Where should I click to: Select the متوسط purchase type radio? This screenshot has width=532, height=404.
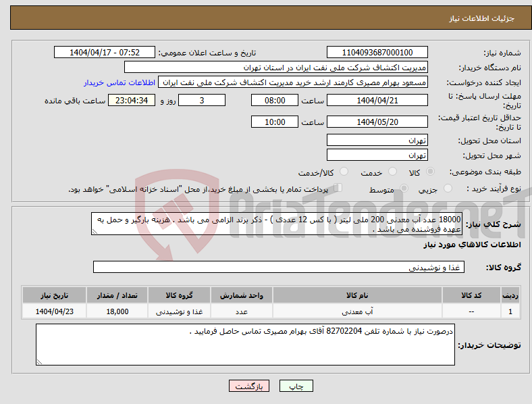coord(404,188)
